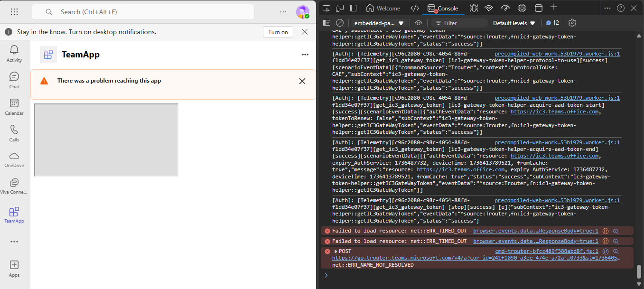Show more apps via sidebar ellipsis
The image size is (644, 289).
click(14, 242)
